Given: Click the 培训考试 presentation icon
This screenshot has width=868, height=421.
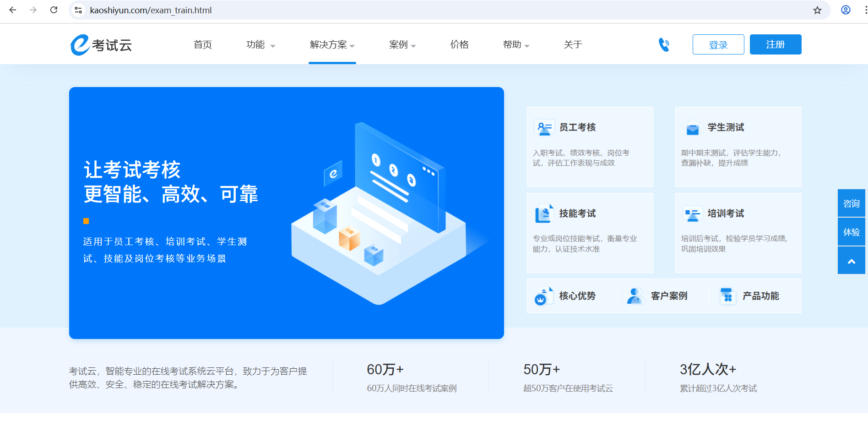Looking at the screenshot, I should point(692,214).
